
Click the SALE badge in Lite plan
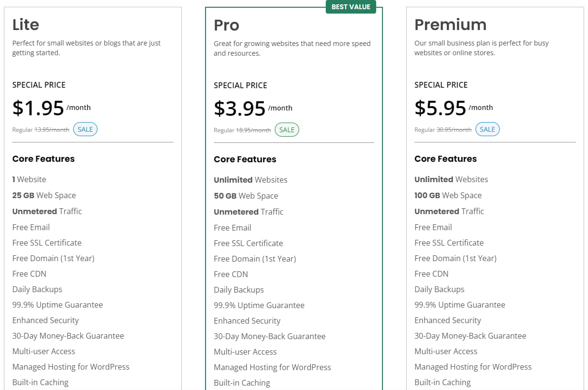click(85, 129)
